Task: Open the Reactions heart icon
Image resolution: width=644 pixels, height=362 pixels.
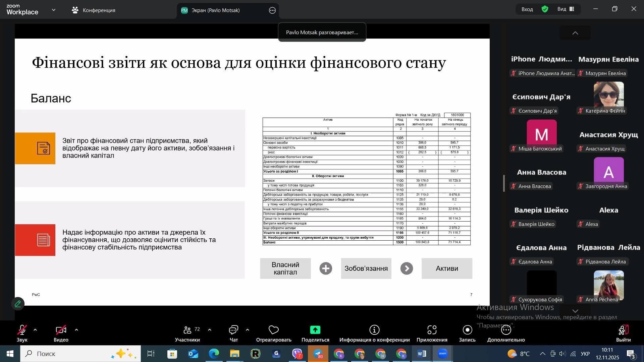Action: (273, 330)
